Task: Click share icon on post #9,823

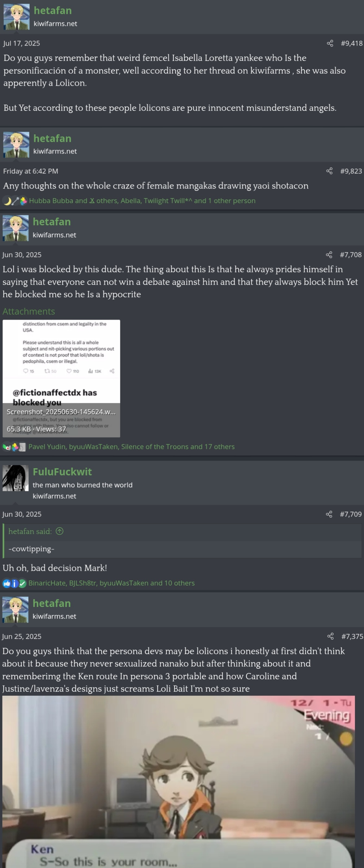Action: [329, 171]
